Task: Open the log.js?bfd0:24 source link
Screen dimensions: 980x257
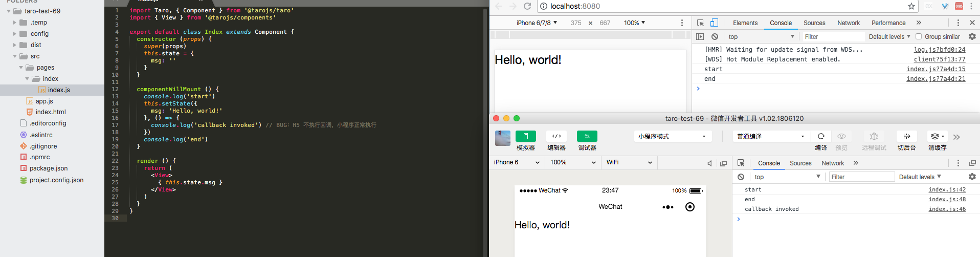Action: tap(940, 50)
